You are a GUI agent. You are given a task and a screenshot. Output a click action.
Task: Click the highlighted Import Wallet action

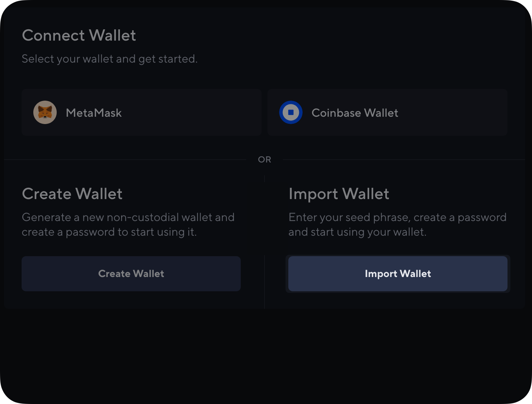(x=398, y=274)
